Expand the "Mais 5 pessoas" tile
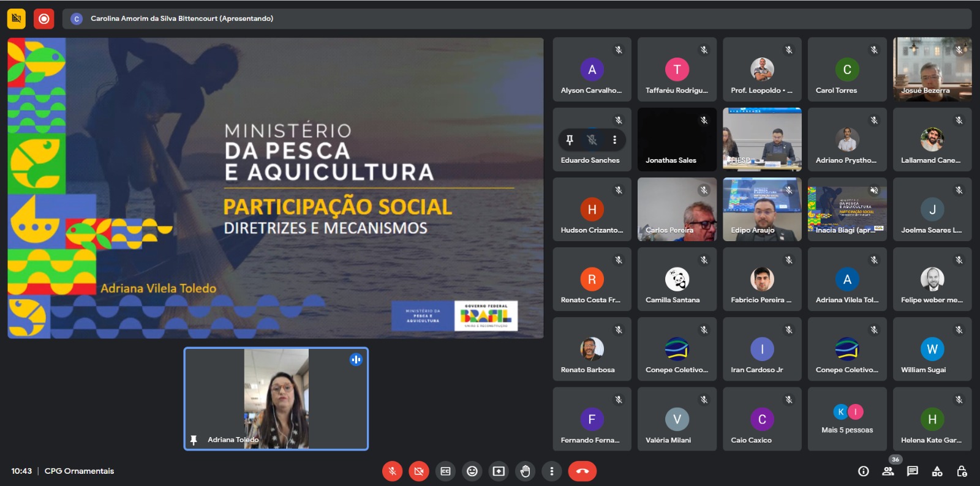 point(847,419)
